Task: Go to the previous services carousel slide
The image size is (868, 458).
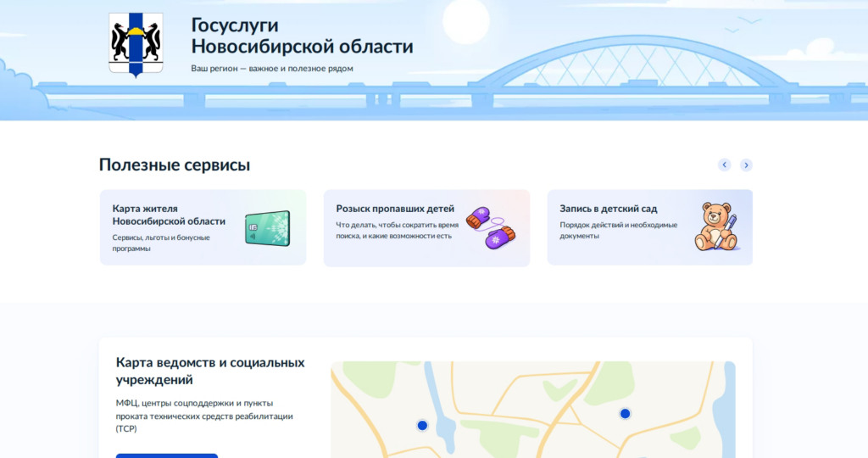Action: [724, 165]
